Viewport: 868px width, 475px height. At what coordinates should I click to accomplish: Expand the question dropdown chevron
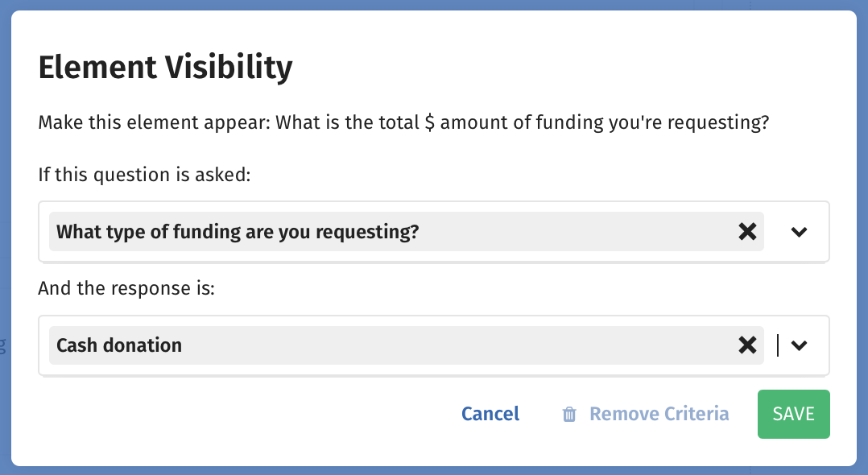[x=799, y=231]
